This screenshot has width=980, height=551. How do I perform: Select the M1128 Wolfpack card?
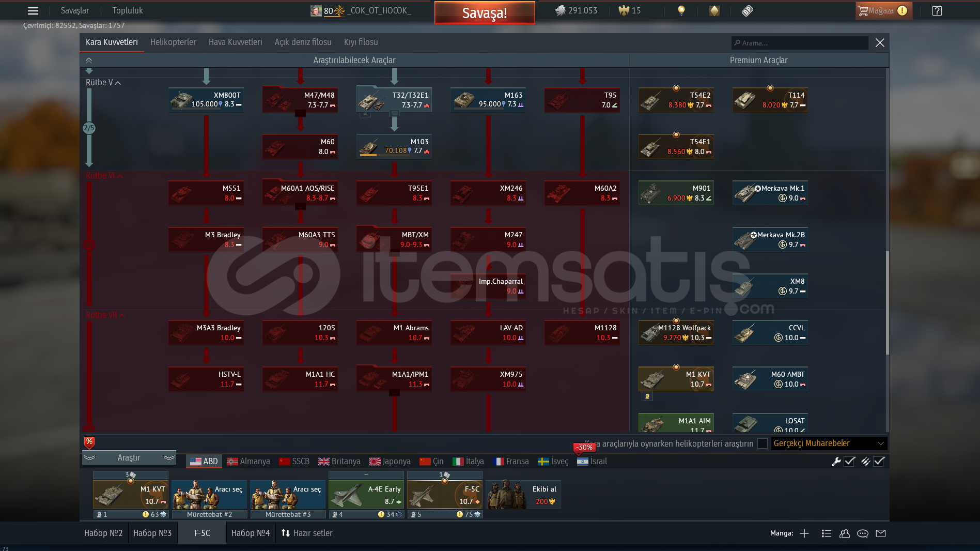click(676, 332)
